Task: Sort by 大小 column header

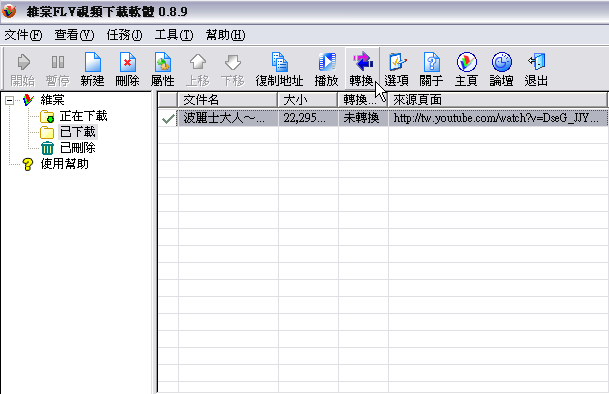Action: click(308, 100)
